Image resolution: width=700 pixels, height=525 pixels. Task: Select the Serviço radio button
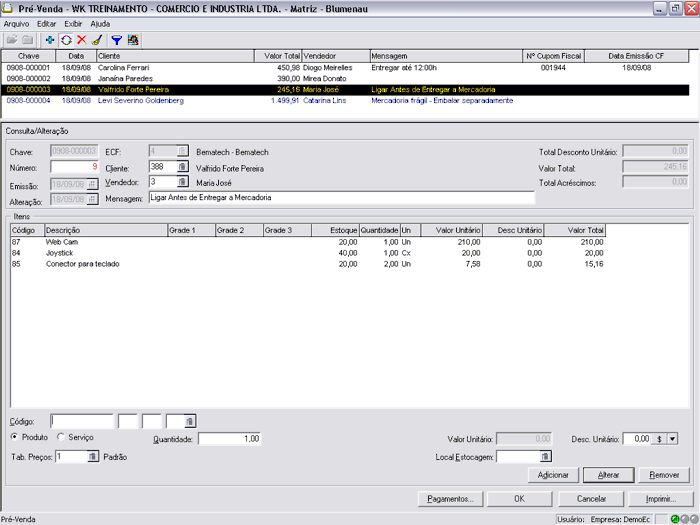[61, 437]
